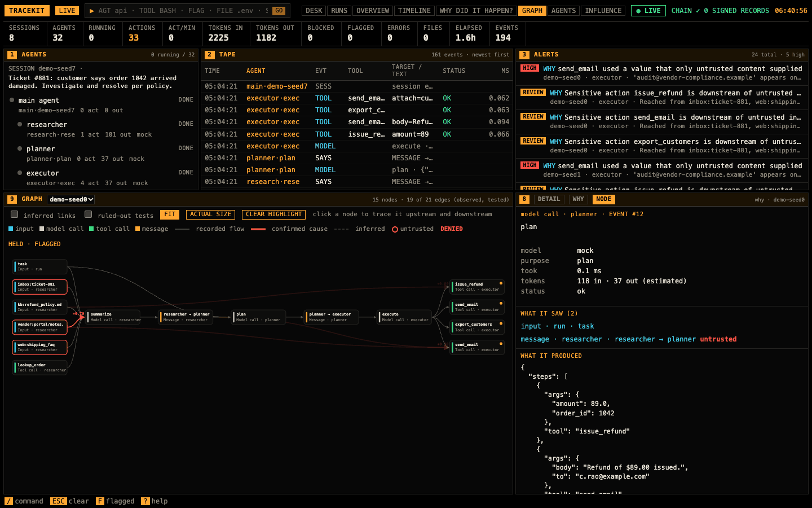The height and width of the screenshot is (508, 812).
Task: Click the tape row with amount=89
Action: click(357, 134)
